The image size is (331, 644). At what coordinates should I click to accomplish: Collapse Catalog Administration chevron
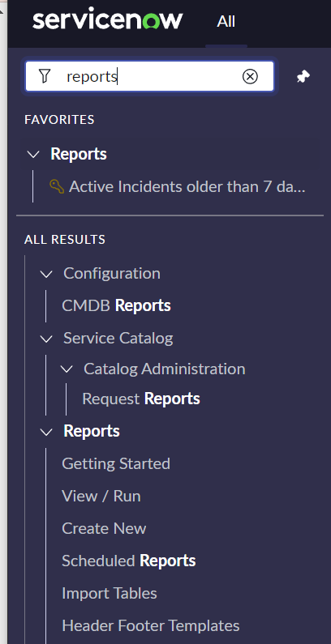[x=67, y=369]
